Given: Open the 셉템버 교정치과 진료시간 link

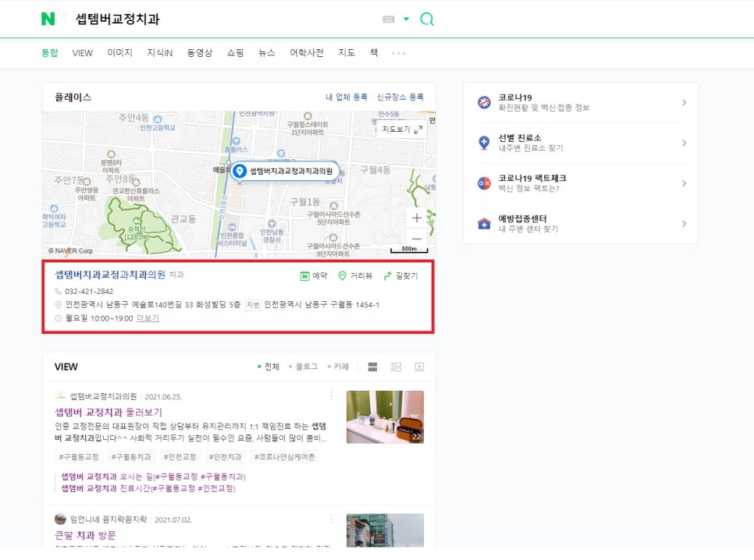Looking at the screenshot, I should point(148,488).
